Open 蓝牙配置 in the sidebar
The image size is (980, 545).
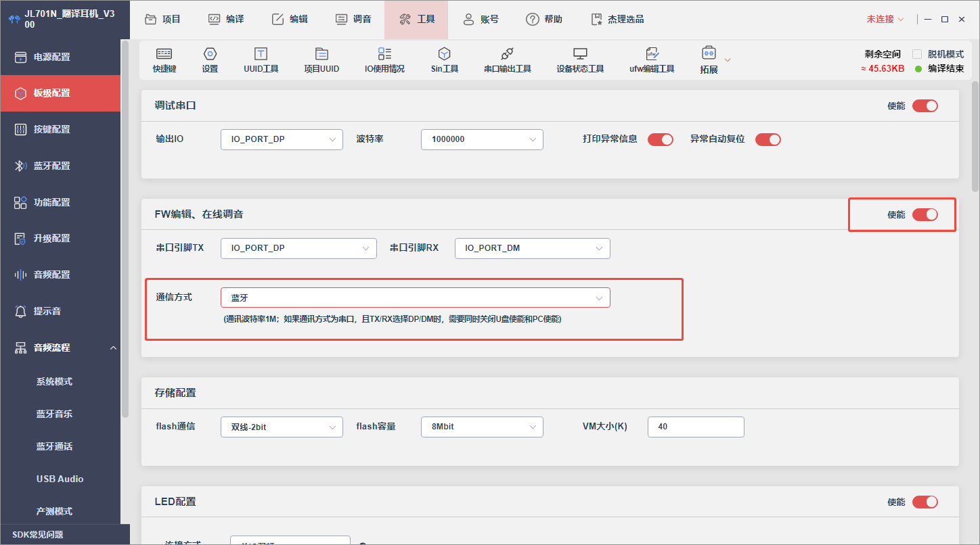[60, 166]
